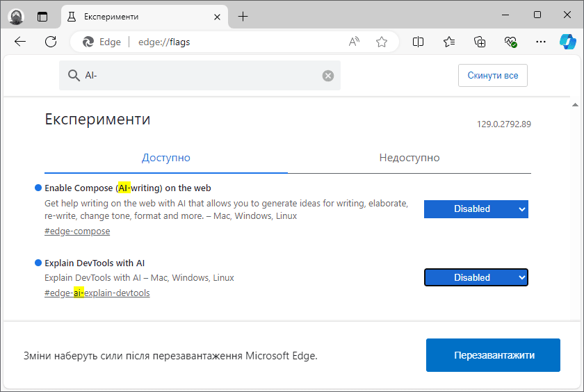Viewport: 584px width, 392px height.
Task: Open the Favorites list icon
Action: click(449, 42)
